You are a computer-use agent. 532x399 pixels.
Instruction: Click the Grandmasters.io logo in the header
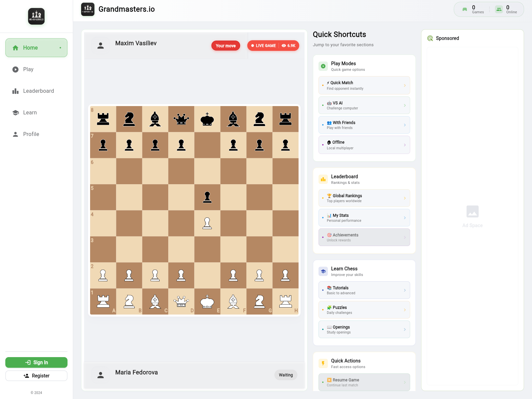point(88,9)
